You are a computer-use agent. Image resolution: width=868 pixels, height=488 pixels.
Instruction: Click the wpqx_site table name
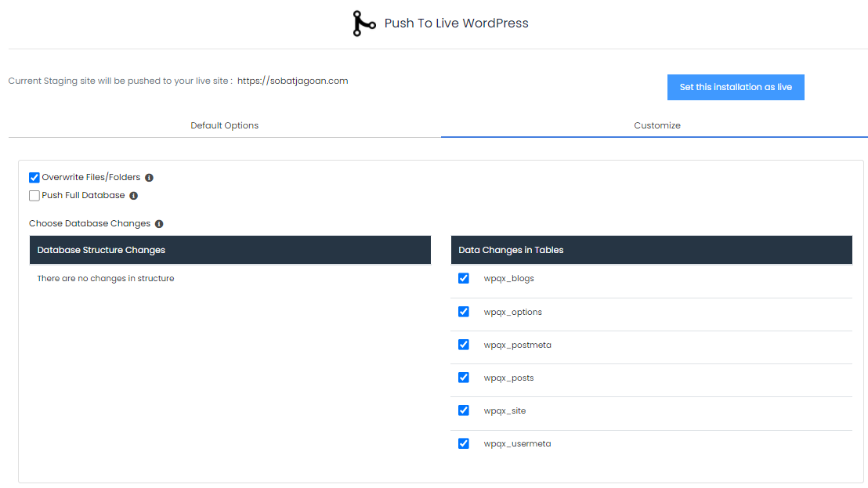click(505, 410)
